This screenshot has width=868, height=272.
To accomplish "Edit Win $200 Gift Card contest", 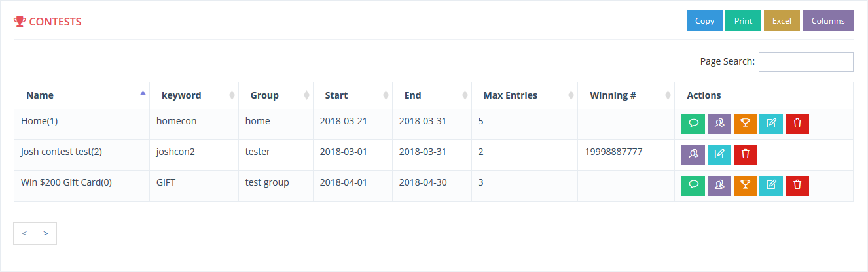I will tap(771, 186).
